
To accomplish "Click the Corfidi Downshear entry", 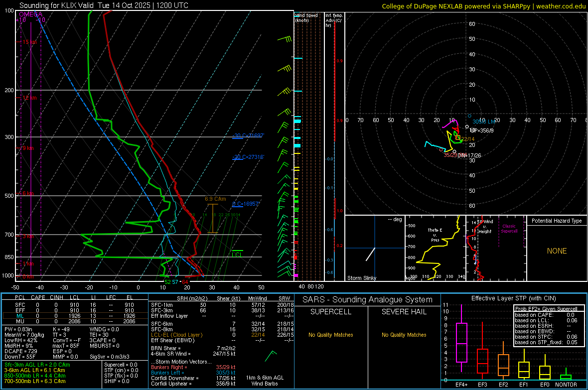I will (x=193, y=378).
